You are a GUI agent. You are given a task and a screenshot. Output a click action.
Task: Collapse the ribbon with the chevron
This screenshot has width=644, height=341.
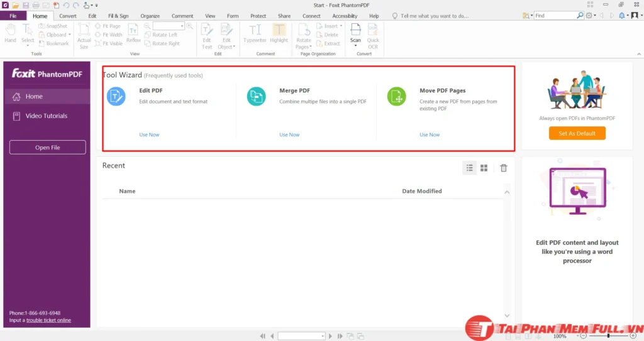tap(639, 54)
